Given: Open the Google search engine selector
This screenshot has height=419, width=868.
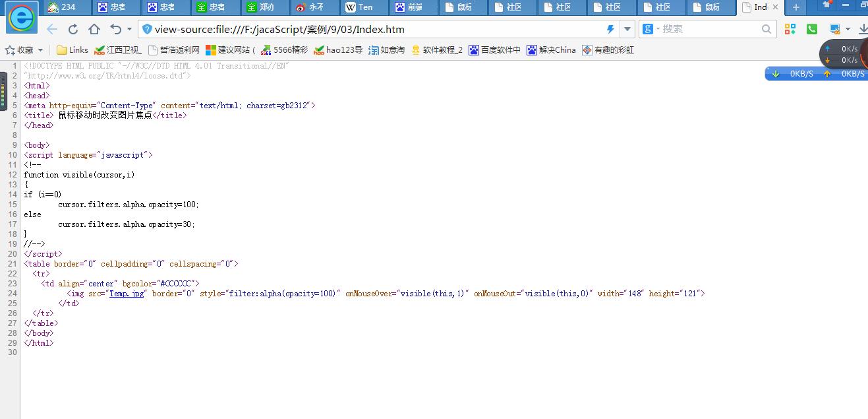Looking at the screenshot, I should 651,29.
